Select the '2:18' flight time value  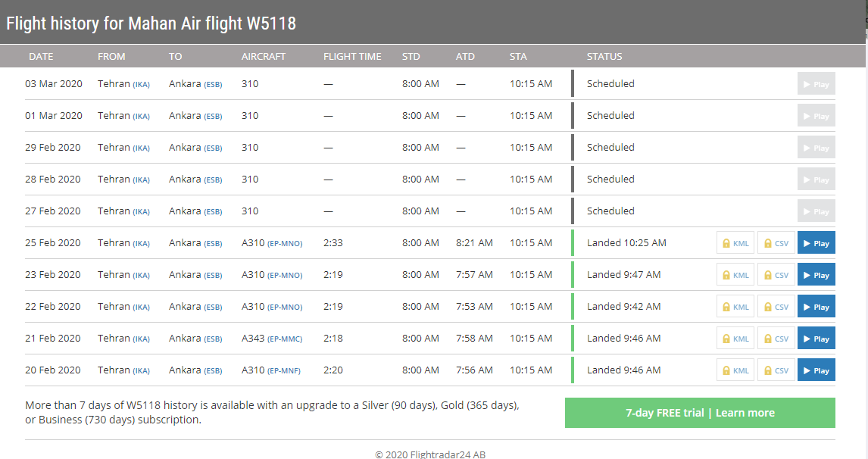pos(333,339)
